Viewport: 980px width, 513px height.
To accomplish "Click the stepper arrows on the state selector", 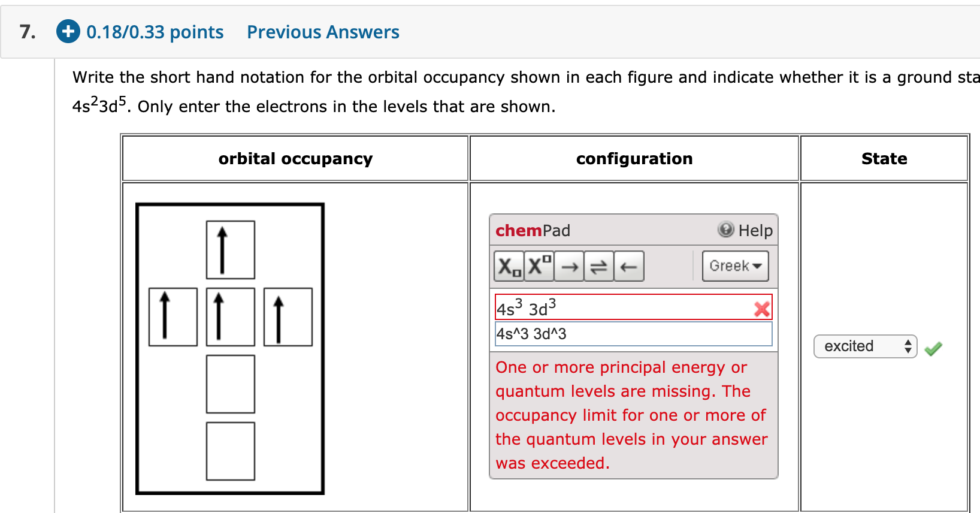I will tap(908, 346).
